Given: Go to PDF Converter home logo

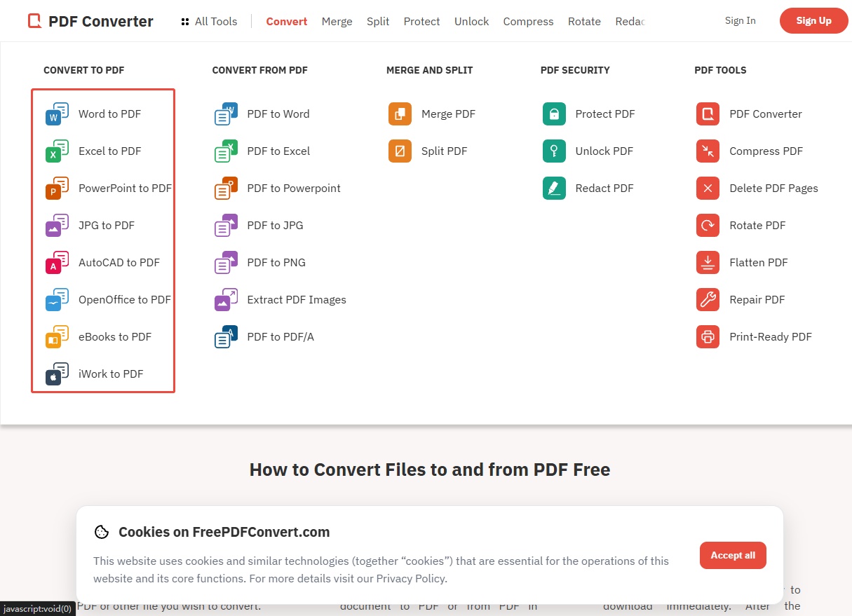Looking at the screenshot, I should pyautogui.click(x=90, y=21).
